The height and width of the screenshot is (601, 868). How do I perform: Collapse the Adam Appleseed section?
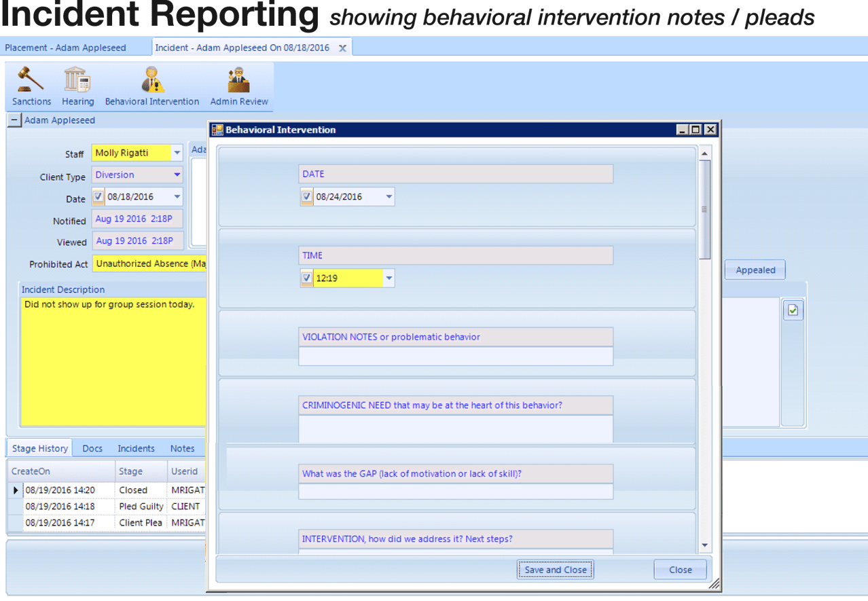tap(14, 120)
